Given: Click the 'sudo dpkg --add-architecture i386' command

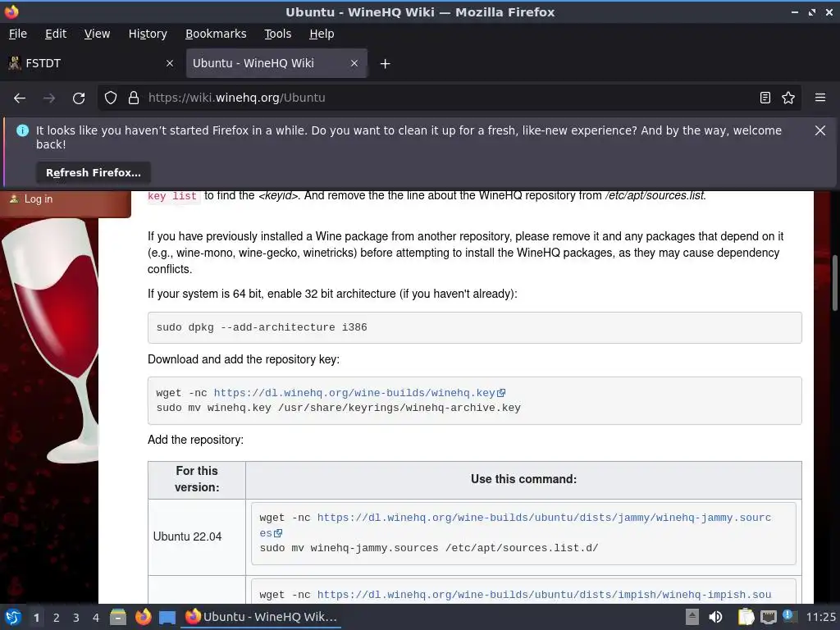Looking at the screenshot, I should (x=262, y=327).
